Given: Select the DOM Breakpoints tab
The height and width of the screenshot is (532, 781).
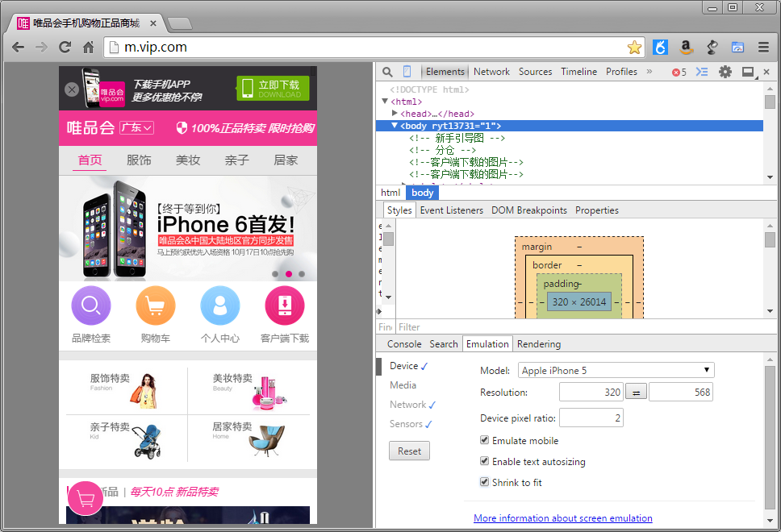Looking at the screenshot, I should (529, 210).
